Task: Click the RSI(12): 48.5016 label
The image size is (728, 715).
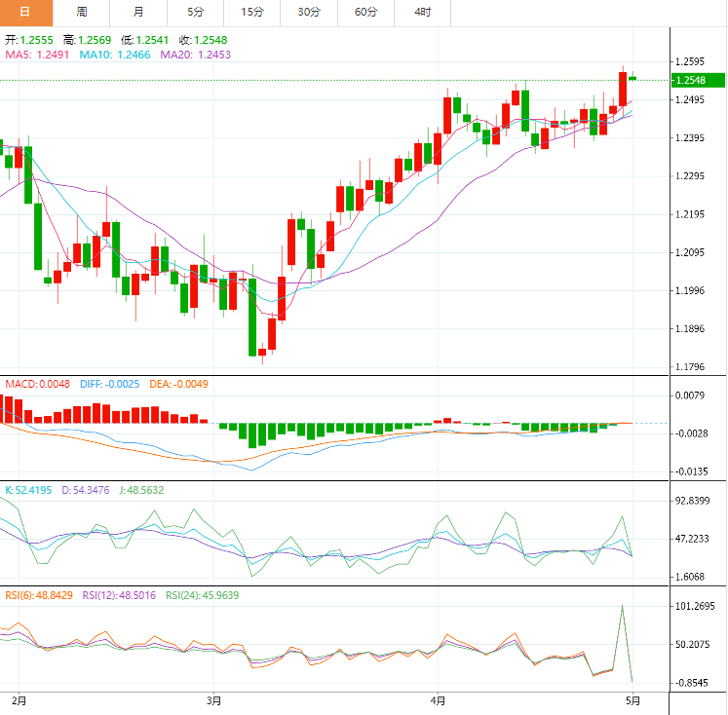Action: 119,595
